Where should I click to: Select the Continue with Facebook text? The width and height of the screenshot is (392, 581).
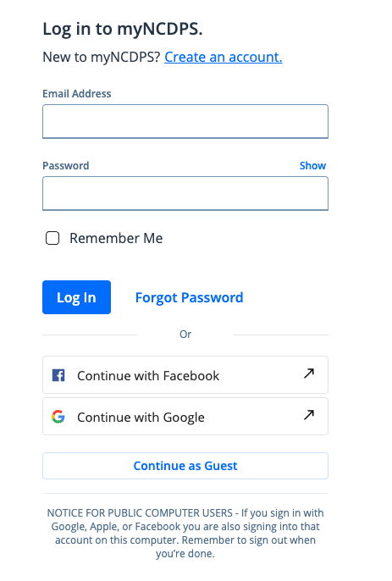tap(148, 376)
